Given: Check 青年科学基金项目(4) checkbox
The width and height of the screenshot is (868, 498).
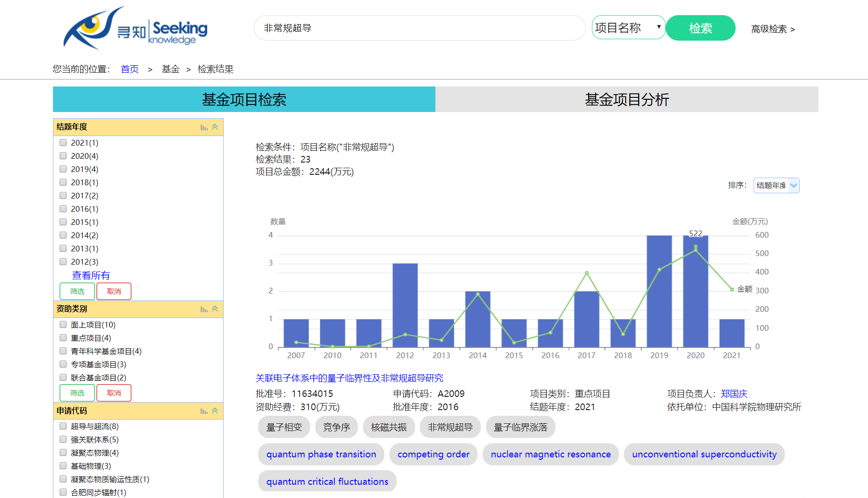Looking at the screenshot, I should tap(63, 351).
